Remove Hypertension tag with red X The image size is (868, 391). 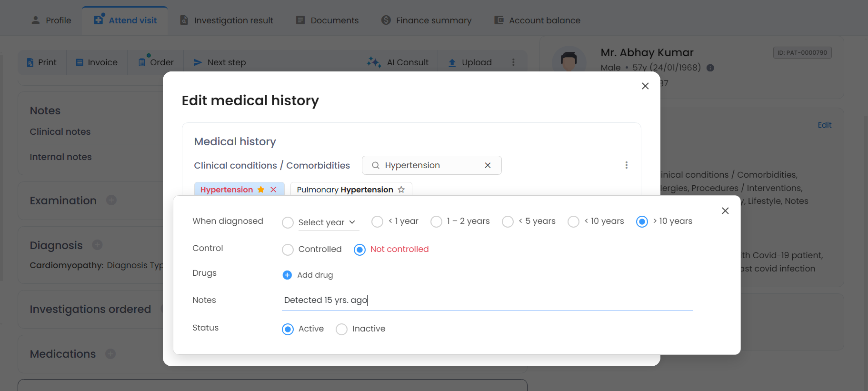[x=273, y=190]
